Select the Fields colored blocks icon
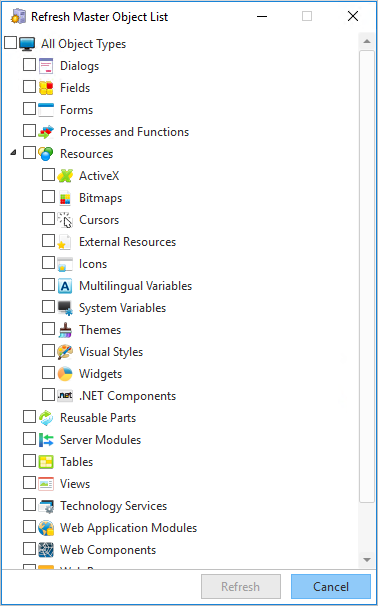Viewport: 378px width, 606px height. tap(46, 88)
